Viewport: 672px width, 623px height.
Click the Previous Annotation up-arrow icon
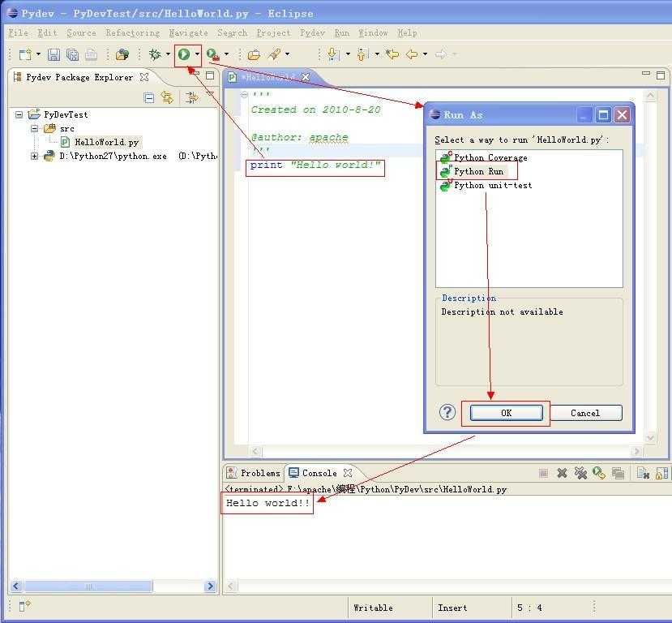pyautogui.click(x=362, y=54)
